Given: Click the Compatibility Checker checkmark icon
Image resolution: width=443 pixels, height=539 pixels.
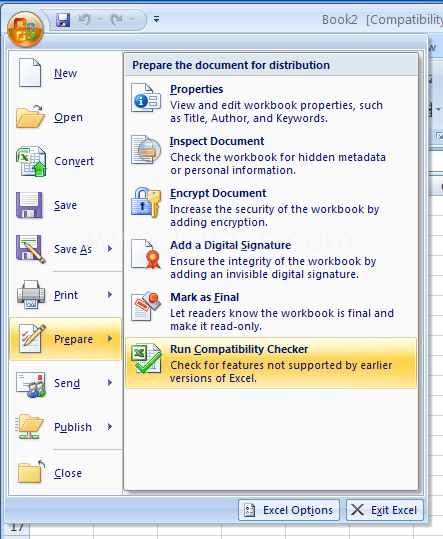Looking at the screenshot, I should click(x=147, y=359).
